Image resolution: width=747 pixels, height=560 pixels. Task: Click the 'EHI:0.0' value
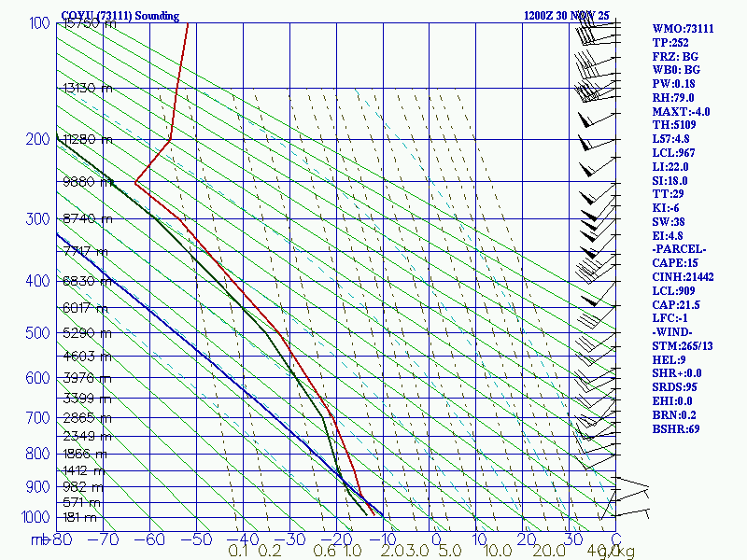click(671, 401)
